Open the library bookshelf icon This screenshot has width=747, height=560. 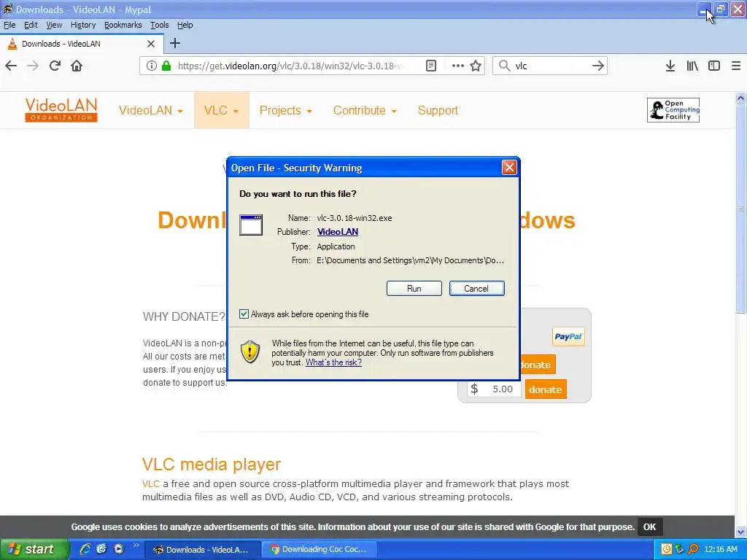[x=692, y=66]
